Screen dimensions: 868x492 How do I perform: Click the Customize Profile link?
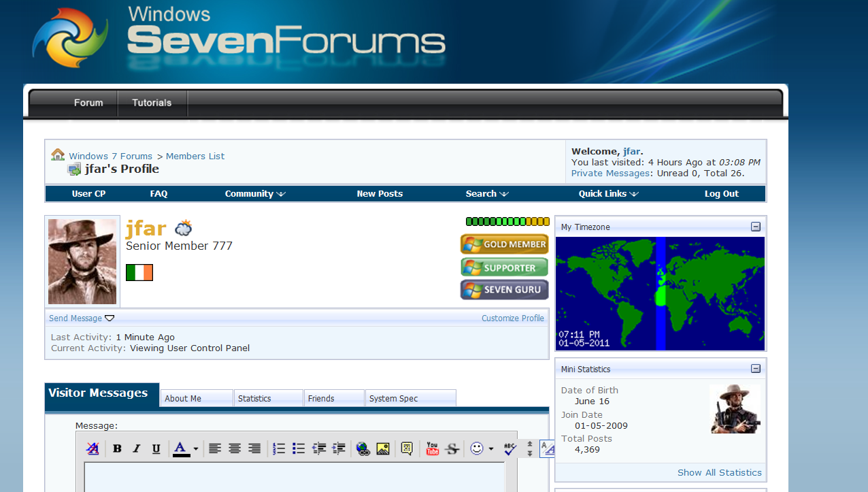tap(513, 318)
